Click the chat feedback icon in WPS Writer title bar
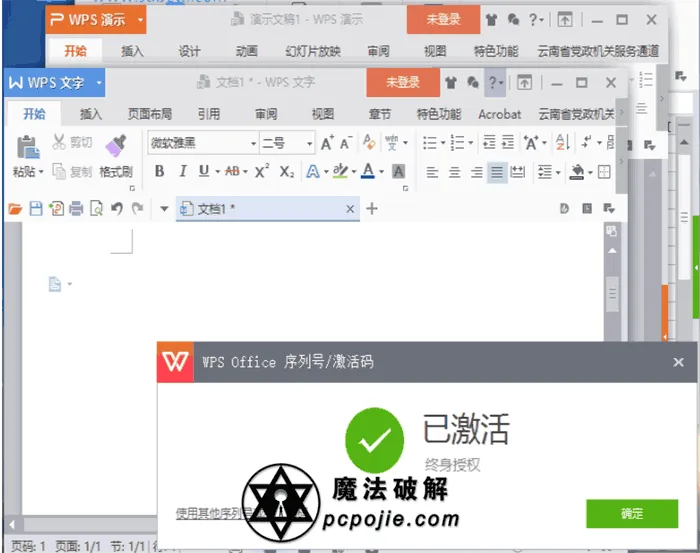The image size is (700, 553). (x=473, y=83)
